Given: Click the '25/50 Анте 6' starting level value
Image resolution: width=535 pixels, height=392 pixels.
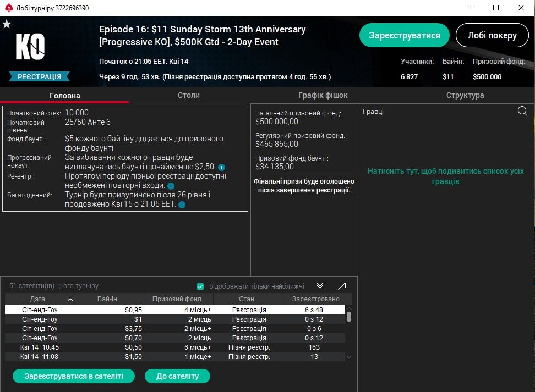Looking at the screenshot, I should tap(88, 122).
